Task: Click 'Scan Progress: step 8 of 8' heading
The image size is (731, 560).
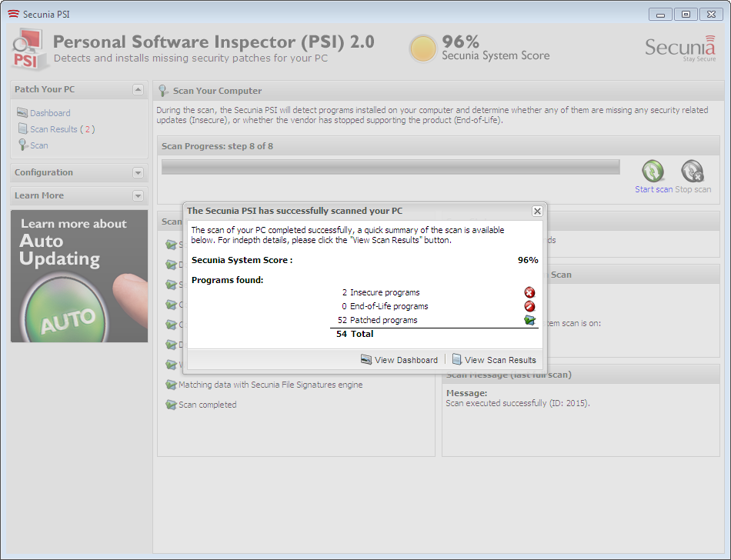Action: (217, 146)
